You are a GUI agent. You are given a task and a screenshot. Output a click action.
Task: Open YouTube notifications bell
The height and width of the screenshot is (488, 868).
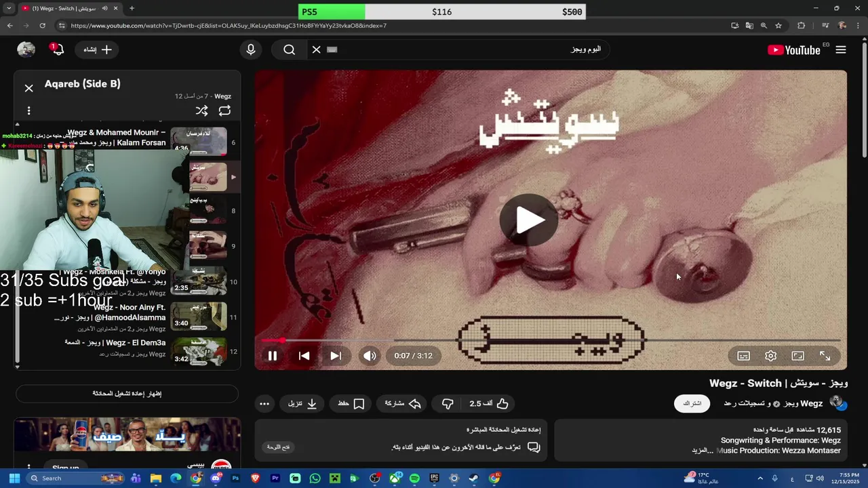(x=57, y=49)
